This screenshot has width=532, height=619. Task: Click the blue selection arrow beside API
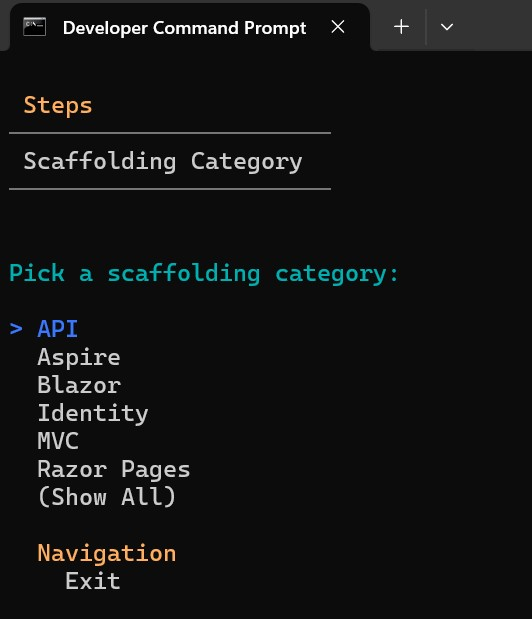[x=16, y=328]
